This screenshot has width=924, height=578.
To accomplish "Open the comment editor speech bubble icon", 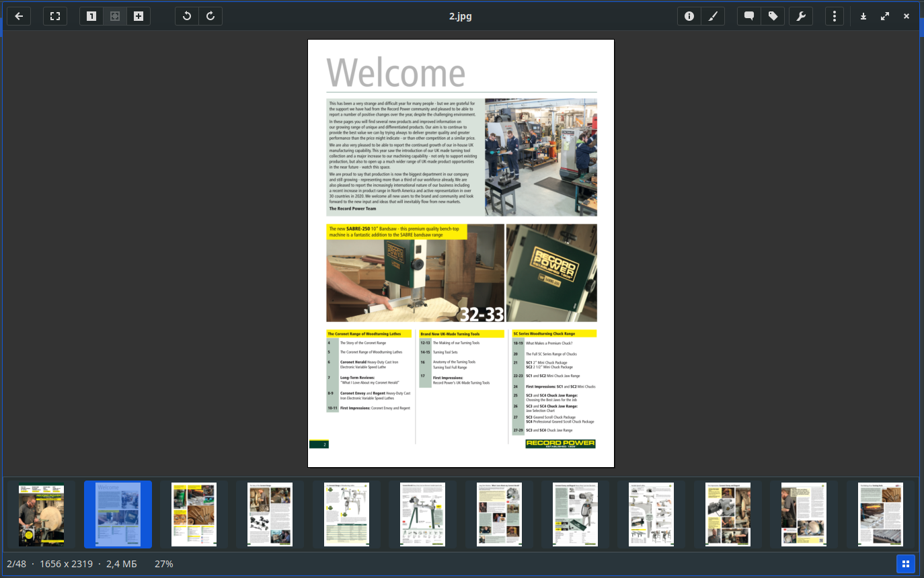I will (749, 16).
